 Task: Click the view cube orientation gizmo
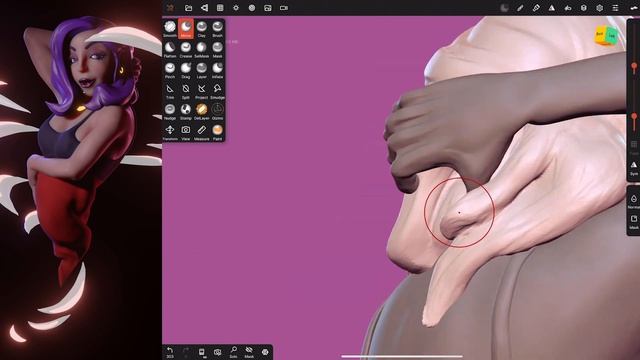pos(606,36)
